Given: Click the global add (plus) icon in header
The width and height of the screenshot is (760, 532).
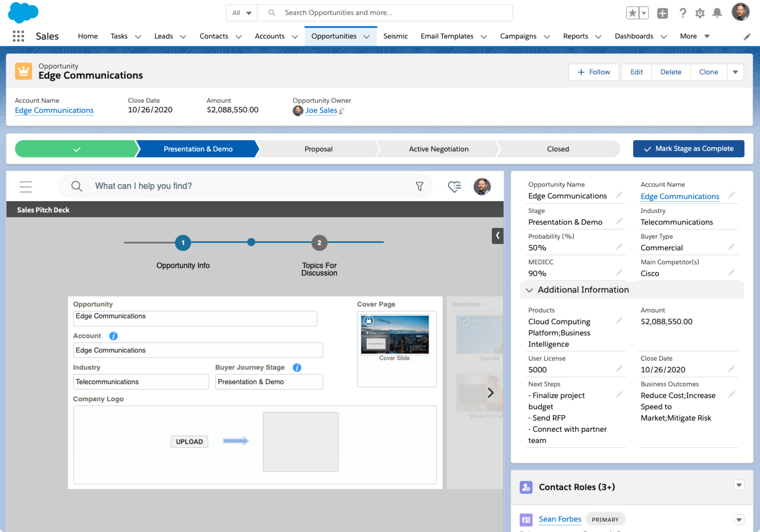Looking at the screenshot, I should tap(662, 13).
